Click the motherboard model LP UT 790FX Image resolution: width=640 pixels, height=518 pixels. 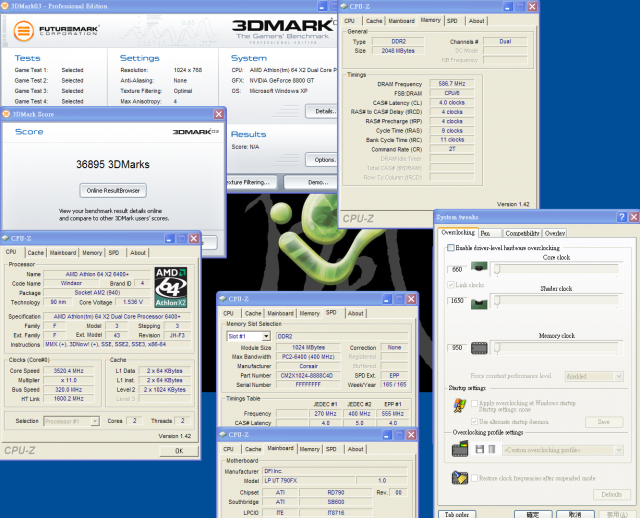(309, 480)
